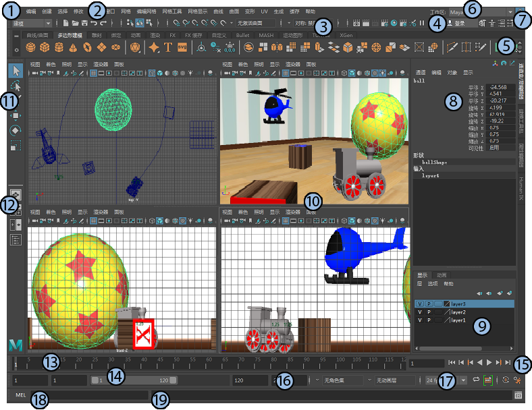
Task: Click the New Scene file icon
Action: coord(65,23)
